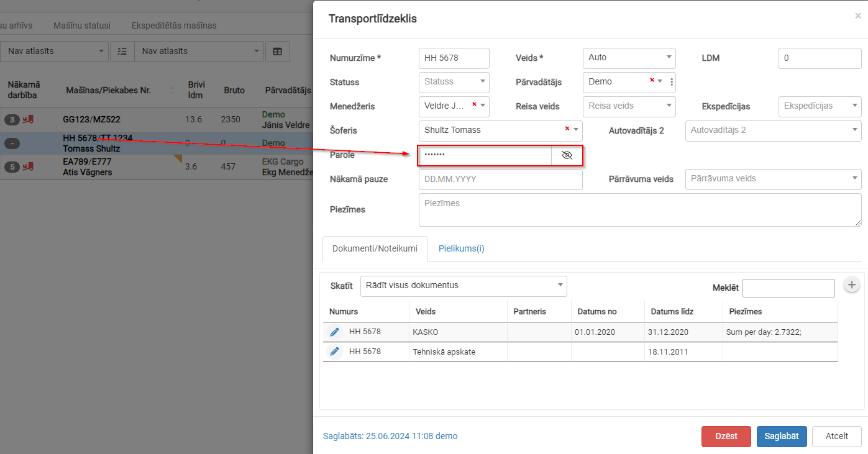Open first Nav atlasīts filter dropdown
The height and width of the screenshot is (454, 868).
54,51
